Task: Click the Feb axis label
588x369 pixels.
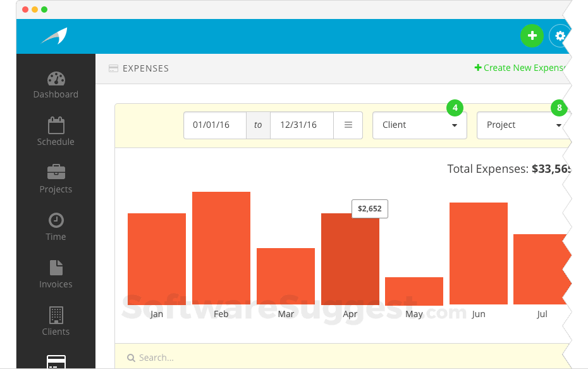Action: tap(221, 314)
